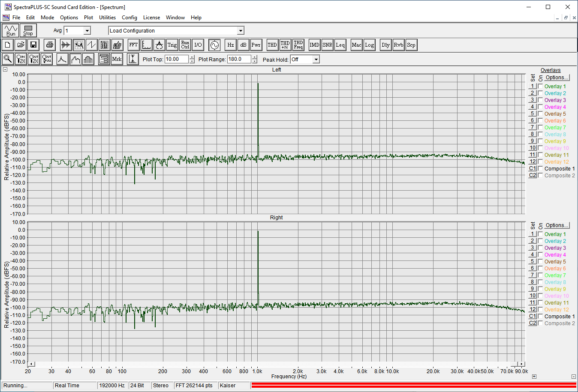Open the Utilities menu
Screen dimensions: 578x392
(x=107, y=18)
